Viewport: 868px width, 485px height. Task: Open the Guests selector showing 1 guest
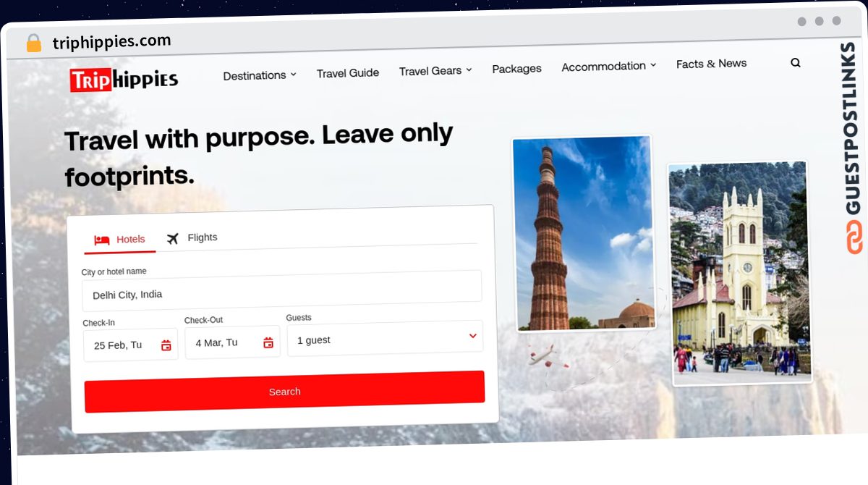point(385,338)
